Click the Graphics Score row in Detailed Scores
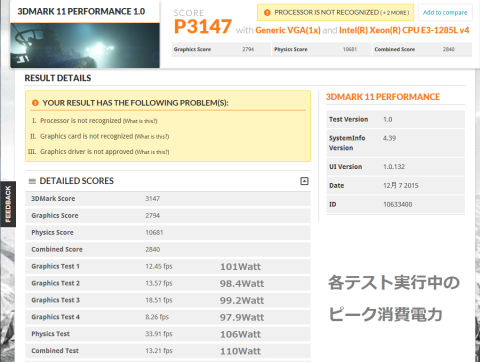480x362 pixels. coord(168,216)
